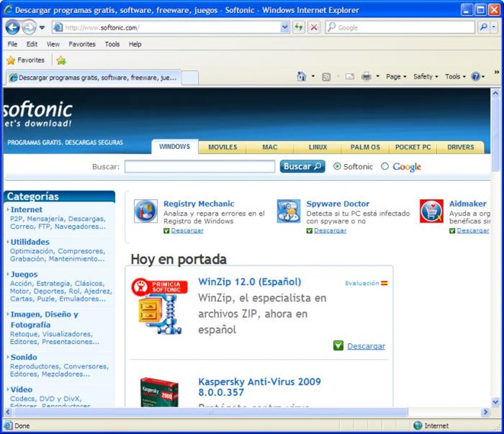The height and width of the screenshot is (434, 504).
Task: Click the Add to Favorites Bar icon
Action: 61,60
